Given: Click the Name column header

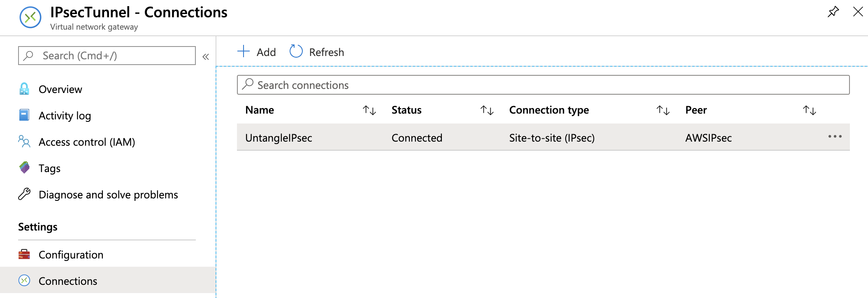Looking at the screenshot, I should point(260,110).
